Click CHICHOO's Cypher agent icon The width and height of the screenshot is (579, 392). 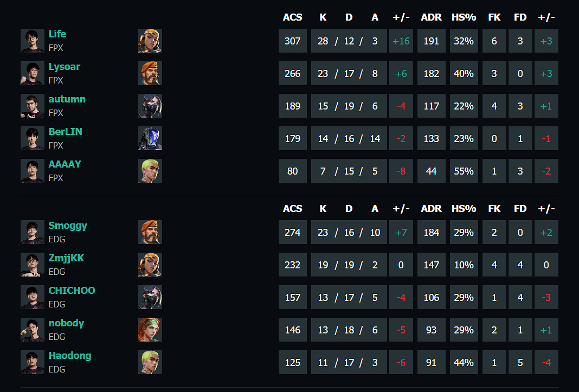pyautogui.click(x=150, y=297)
